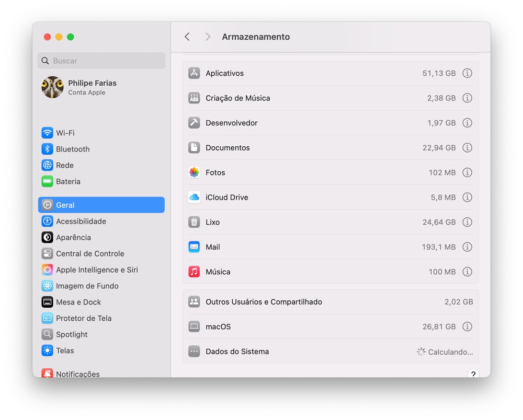The width and height of the screenshot is (523, 420).
Task: Open Wi-Fi settings in sidebar
Action: pos(65,133)
